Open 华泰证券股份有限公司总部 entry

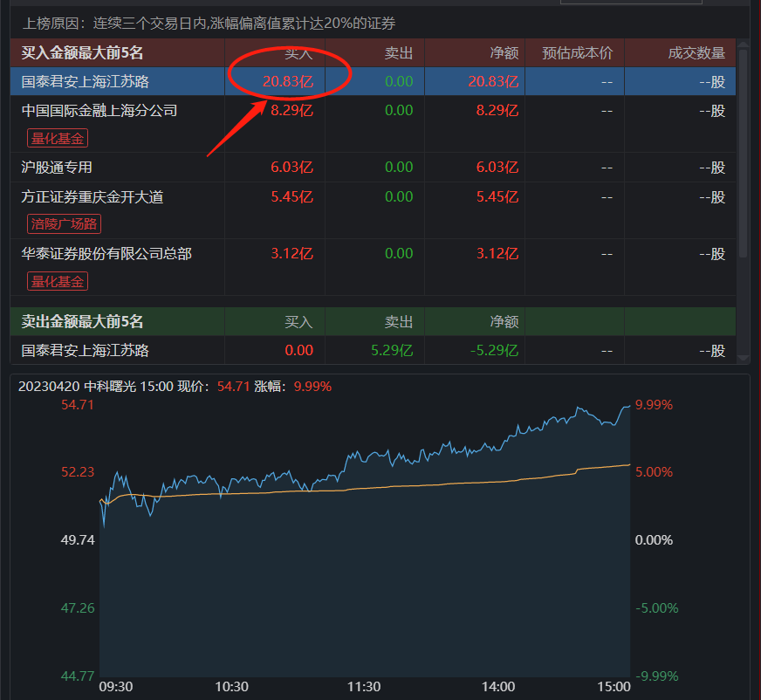[x=106, y=253]
